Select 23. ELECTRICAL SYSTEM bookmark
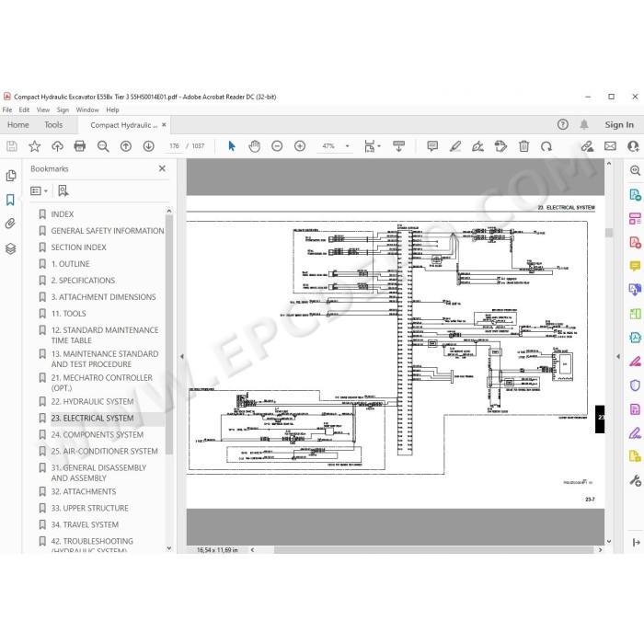Screen dimensions: 644x644 [x=92, y=418]
